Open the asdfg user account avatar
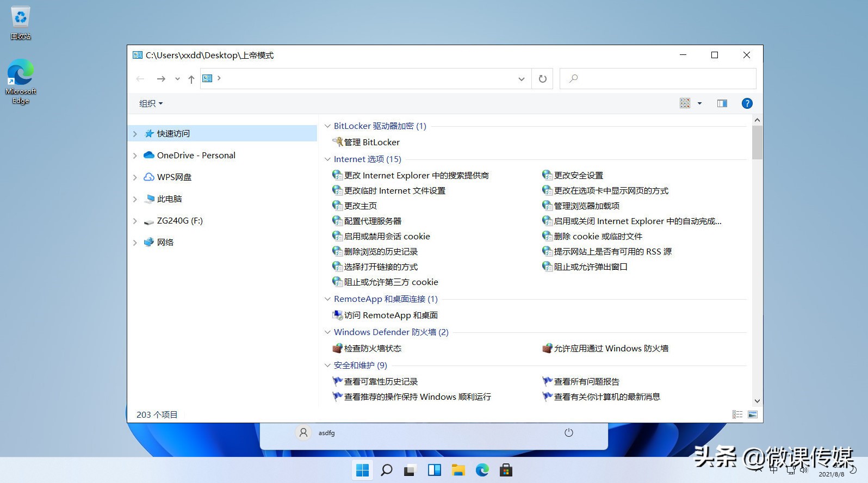The width and height of the screenshot is (868, 483). [x=303, y=433]
